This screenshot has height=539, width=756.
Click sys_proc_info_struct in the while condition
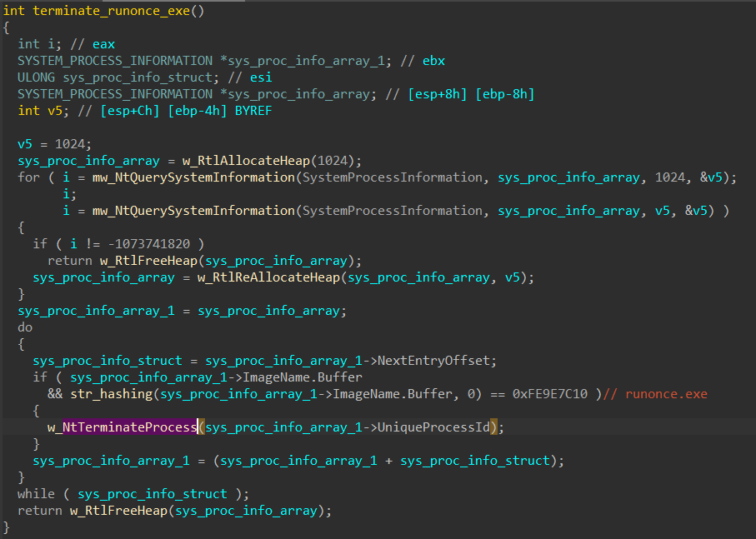click(x=153, y=494)
